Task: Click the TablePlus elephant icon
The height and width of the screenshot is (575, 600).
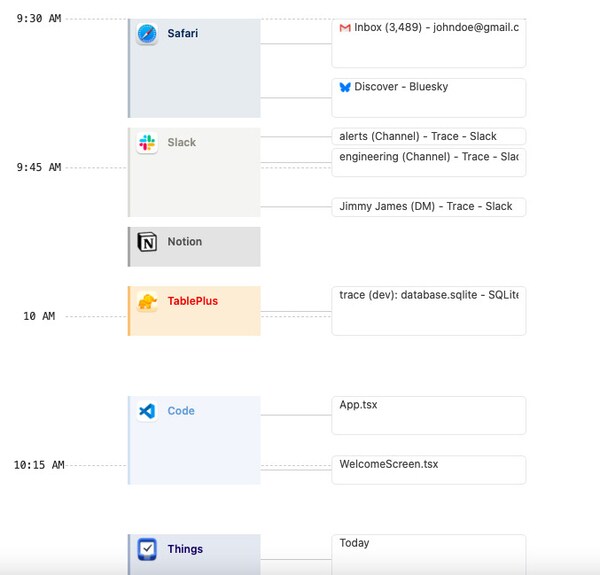Action: pyautogui.click(x=147, y=302)
